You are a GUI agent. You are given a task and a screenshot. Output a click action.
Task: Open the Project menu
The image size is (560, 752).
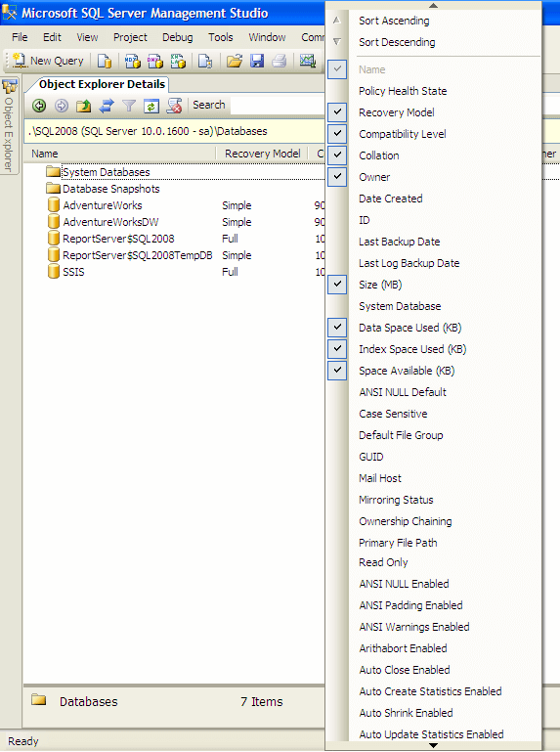130,37
